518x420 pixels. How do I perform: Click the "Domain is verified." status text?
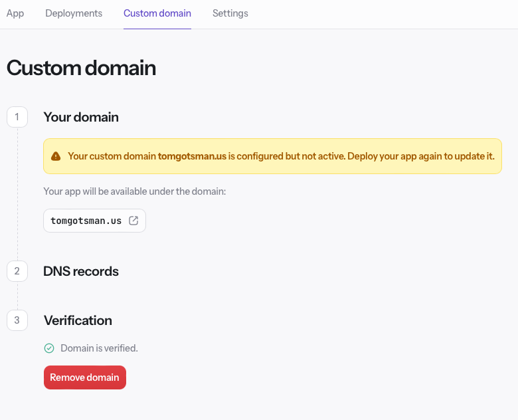click(99, 348)
